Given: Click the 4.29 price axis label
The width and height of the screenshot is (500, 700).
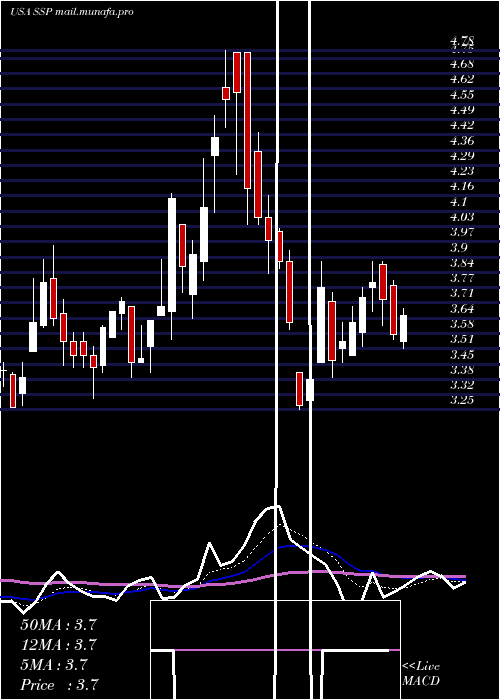Looking at the screenshot, I should (x=462, y=156).
